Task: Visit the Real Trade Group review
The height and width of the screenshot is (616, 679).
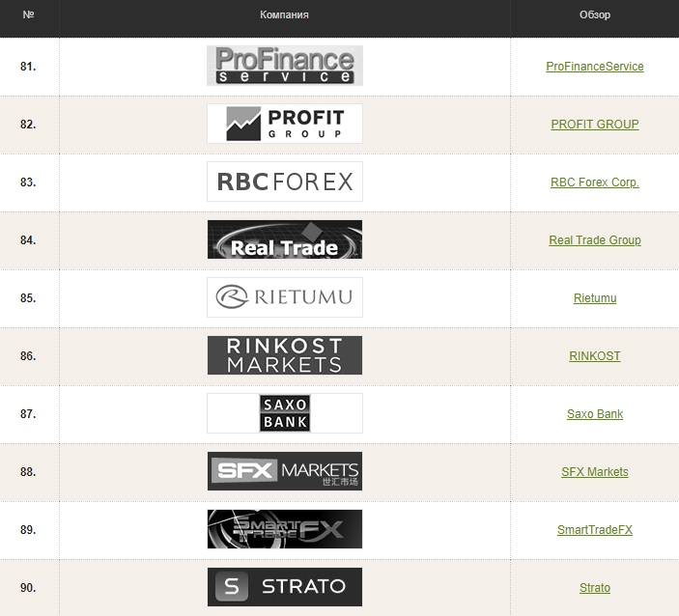Action: coord(594,240)
